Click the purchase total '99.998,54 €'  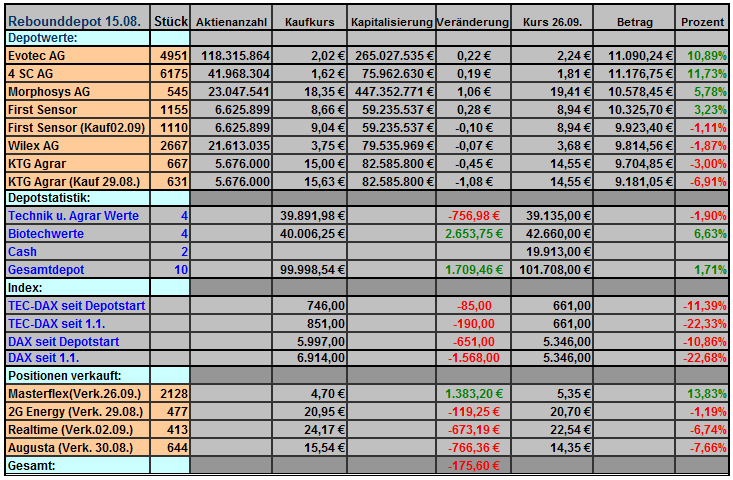[312, 270]
